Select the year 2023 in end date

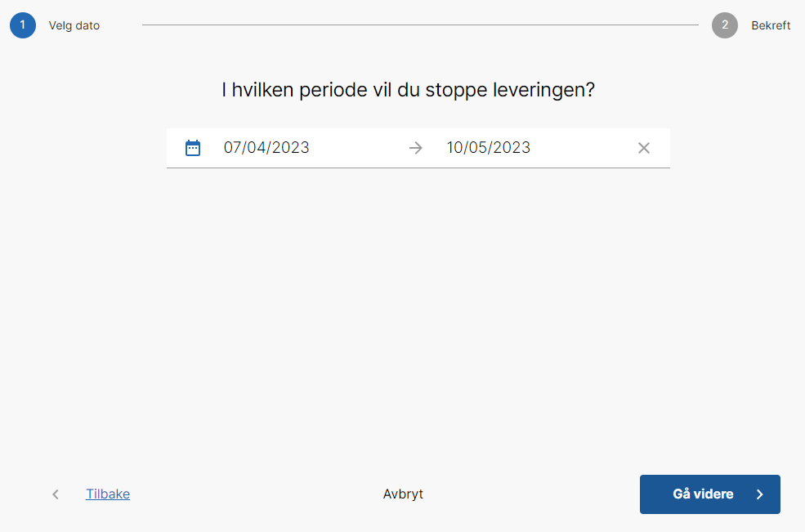[x=513, y=148]
